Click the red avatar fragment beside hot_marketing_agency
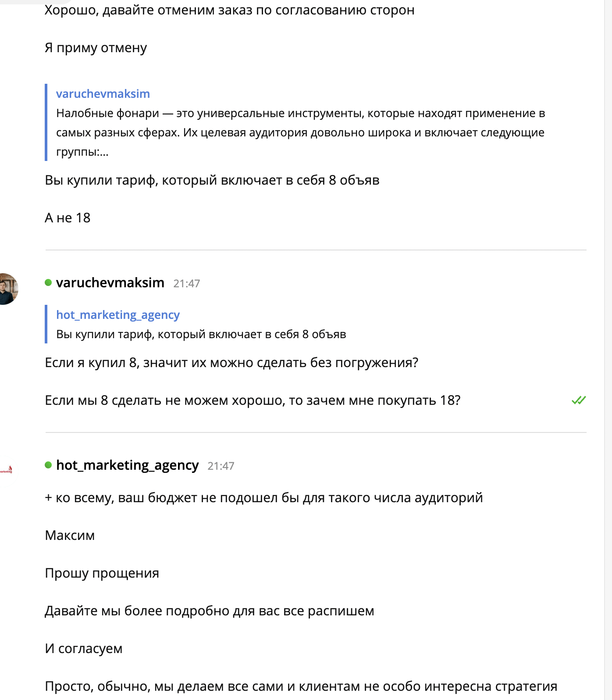 pos(6,467)
